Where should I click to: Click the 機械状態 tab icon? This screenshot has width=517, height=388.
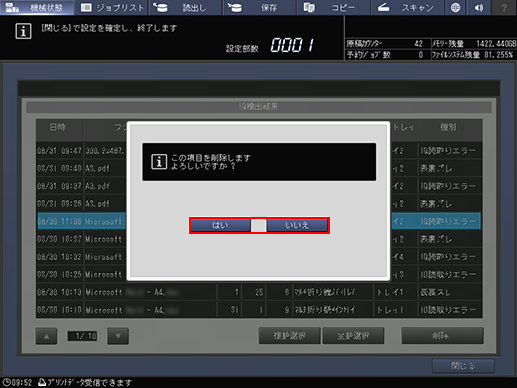click(13, 7)
